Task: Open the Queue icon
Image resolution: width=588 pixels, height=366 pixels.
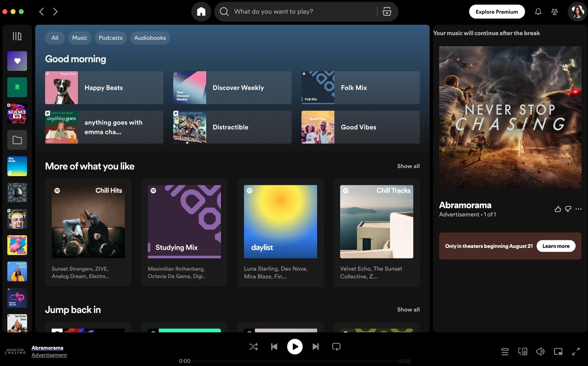Action: [505, 352]
